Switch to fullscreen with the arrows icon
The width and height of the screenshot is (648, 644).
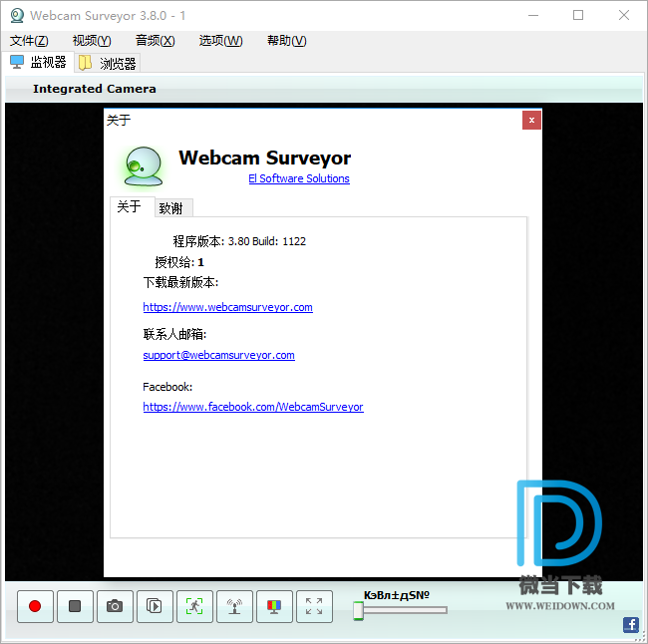point(314,606)
